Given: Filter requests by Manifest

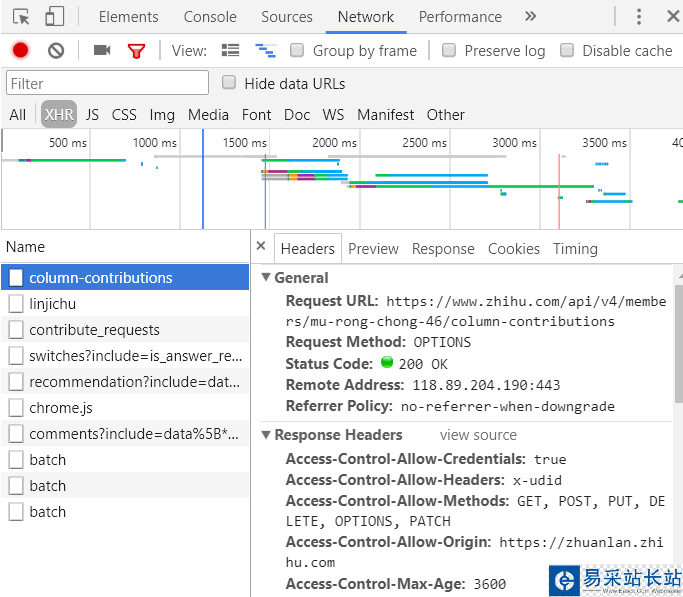Looking at the screenshot, I should tap(385, 115).
